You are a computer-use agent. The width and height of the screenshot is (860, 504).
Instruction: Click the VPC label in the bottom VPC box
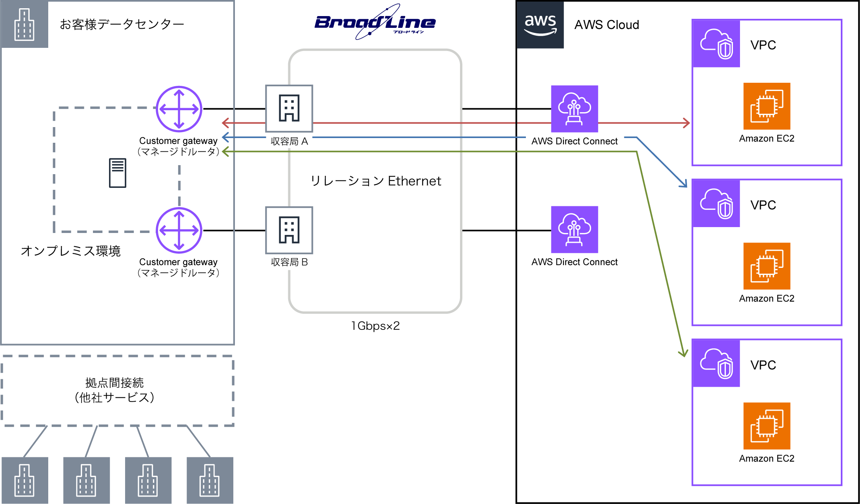pos(763,365)
